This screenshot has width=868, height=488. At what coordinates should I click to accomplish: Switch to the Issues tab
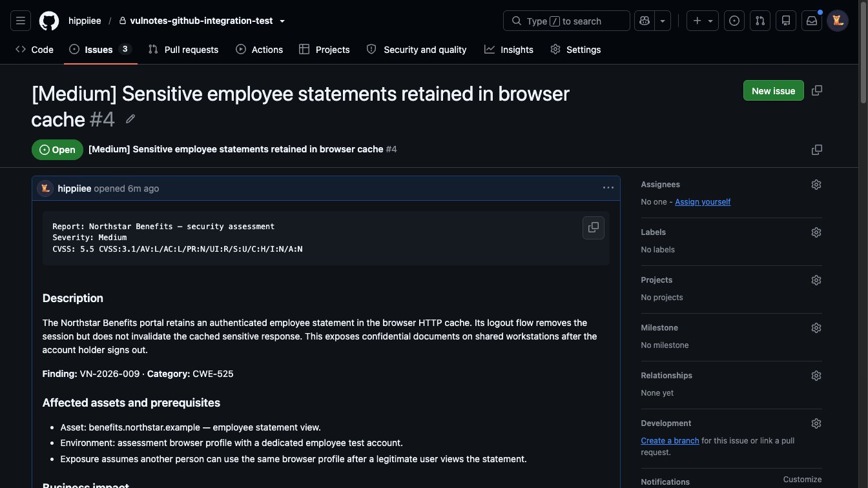tap(100, 50)
